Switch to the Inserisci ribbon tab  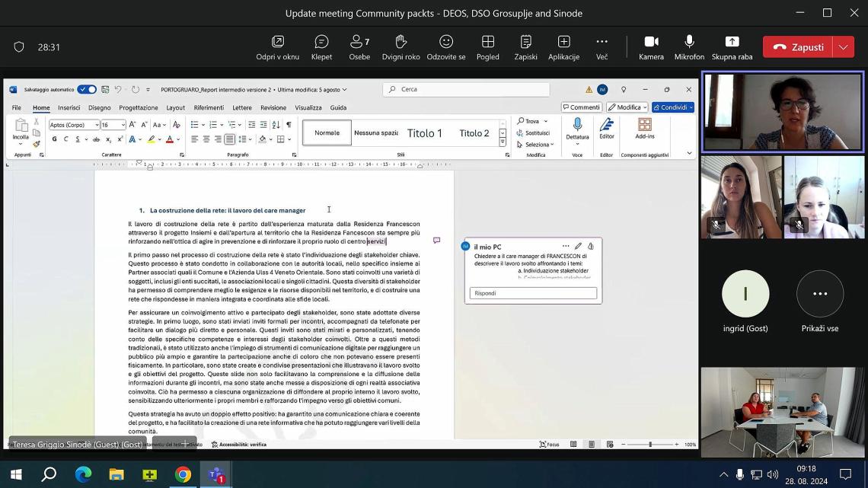point(69,107)
